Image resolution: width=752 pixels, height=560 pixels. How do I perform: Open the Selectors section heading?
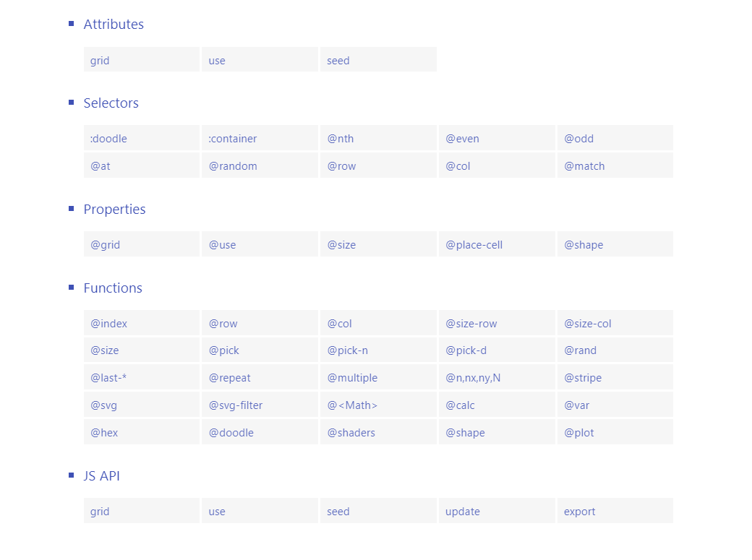click(x=111, y=103)
